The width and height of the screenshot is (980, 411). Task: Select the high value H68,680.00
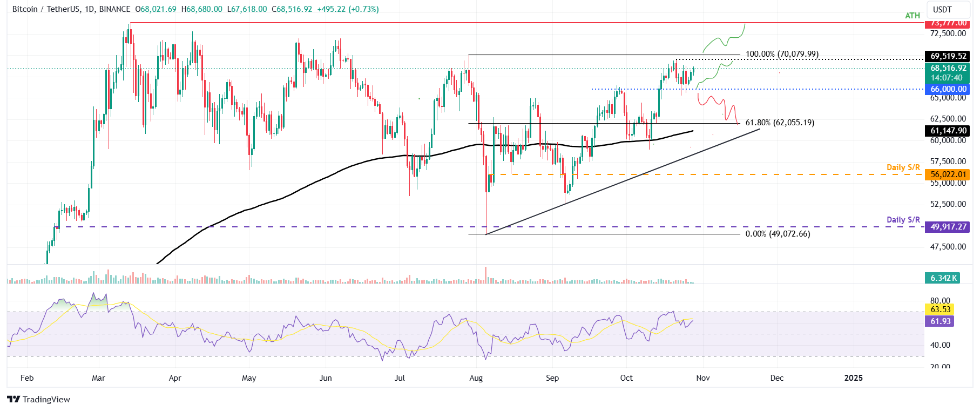coord(201,9)
